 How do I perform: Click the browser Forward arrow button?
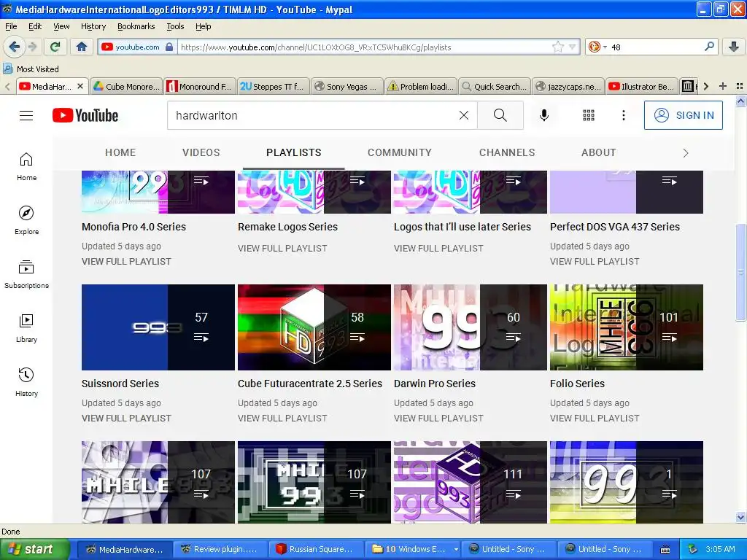32,47
